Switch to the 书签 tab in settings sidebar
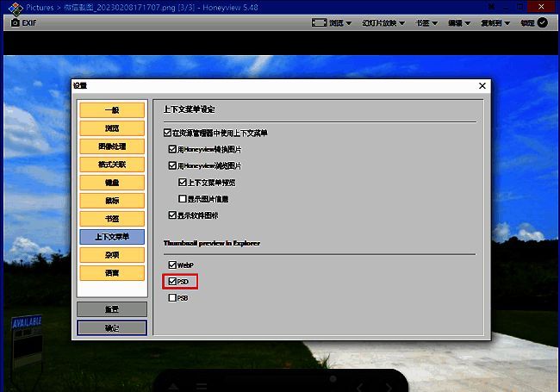This screenshot has height=392, width=560. point(112,219)
